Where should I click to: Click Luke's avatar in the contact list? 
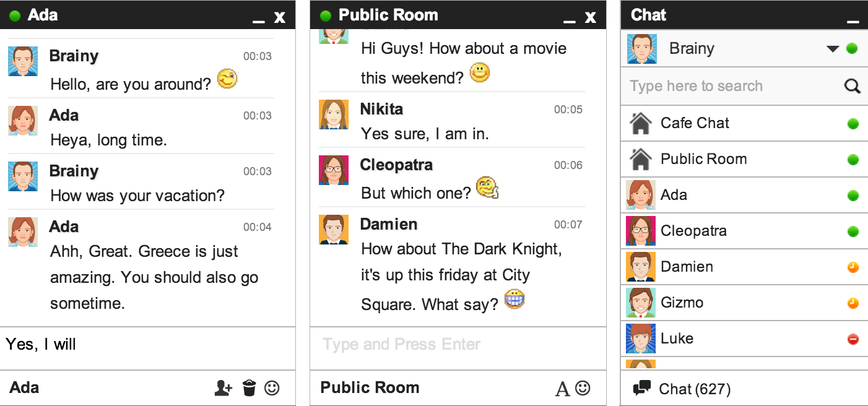[x=641, y=339]
